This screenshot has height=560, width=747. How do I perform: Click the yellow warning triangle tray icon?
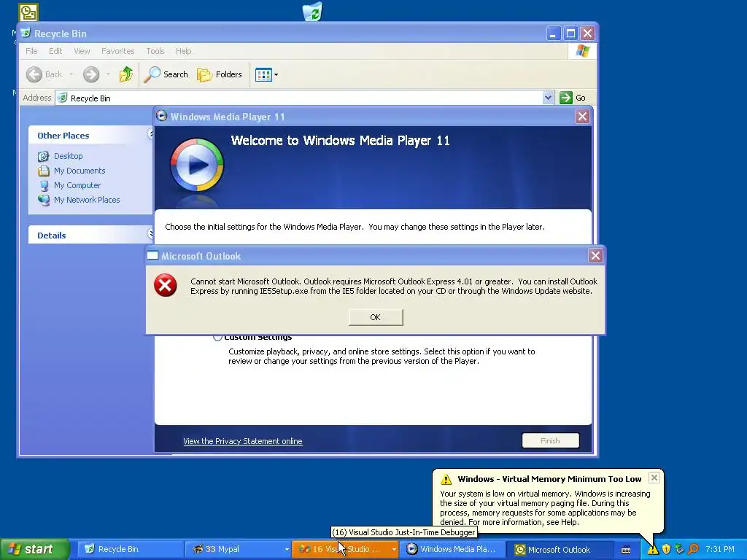pyautogui.click(x=653, y=550)
